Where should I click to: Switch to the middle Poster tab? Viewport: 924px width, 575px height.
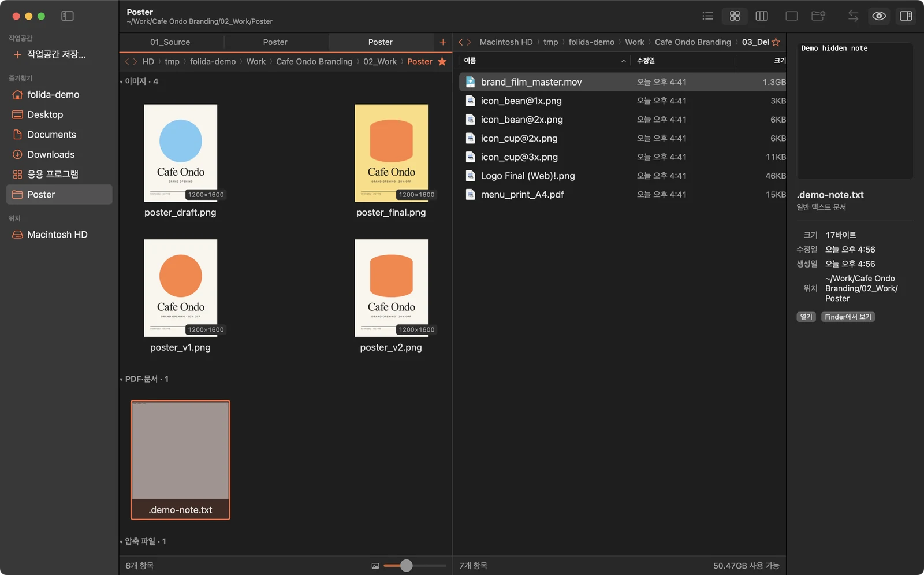(x=275, y=42)
